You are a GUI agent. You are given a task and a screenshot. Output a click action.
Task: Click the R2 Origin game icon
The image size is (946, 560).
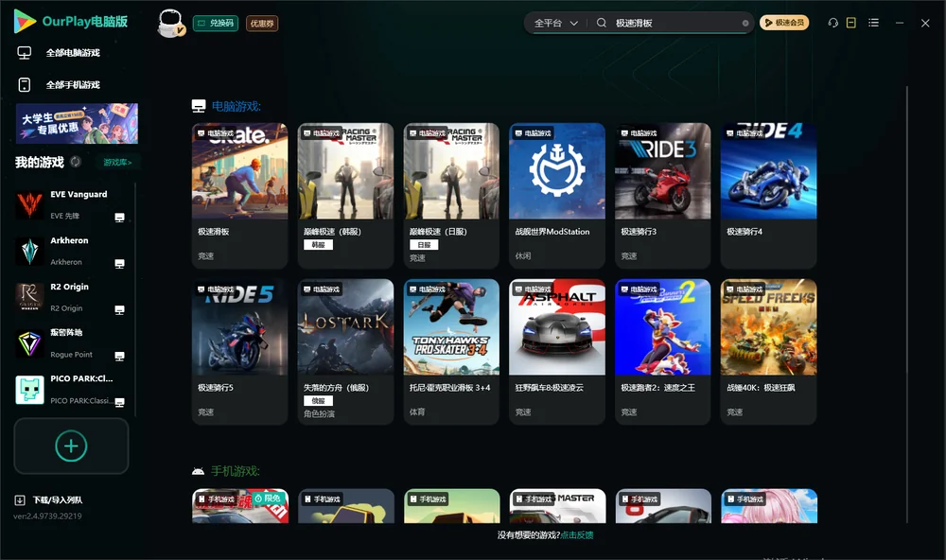[29, 297]
